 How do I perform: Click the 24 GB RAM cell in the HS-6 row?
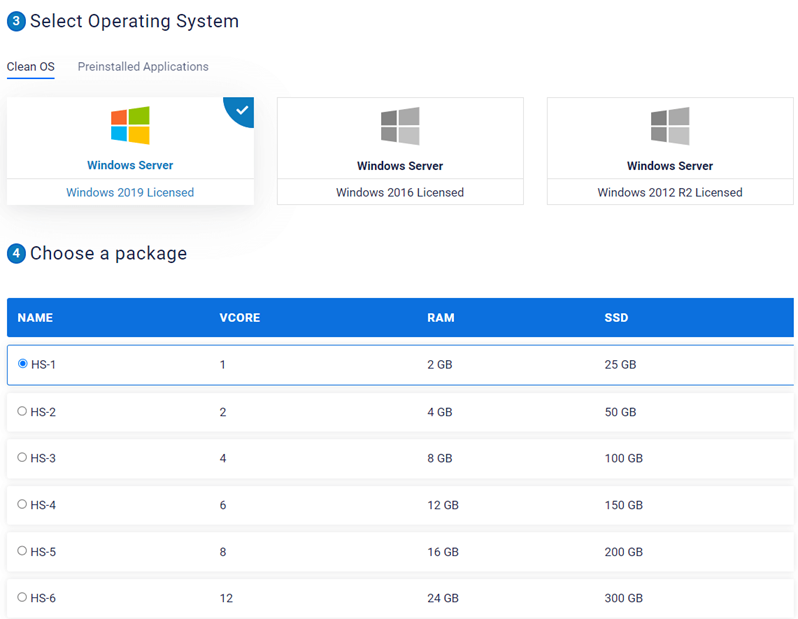443,598
